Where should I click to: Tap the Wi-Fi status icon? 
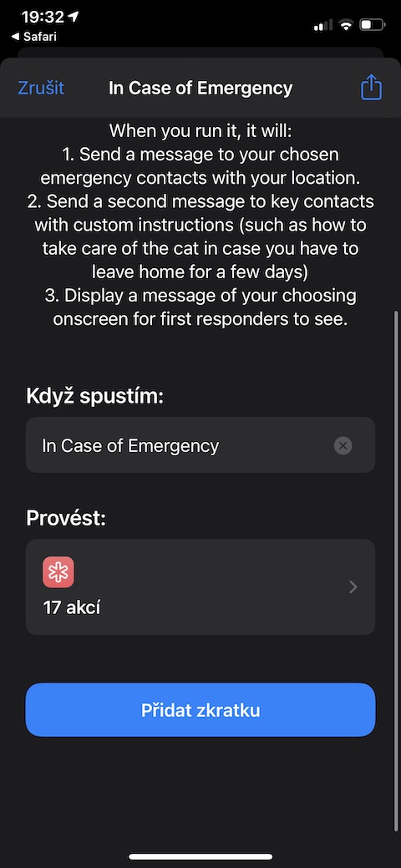coord(347,24)
